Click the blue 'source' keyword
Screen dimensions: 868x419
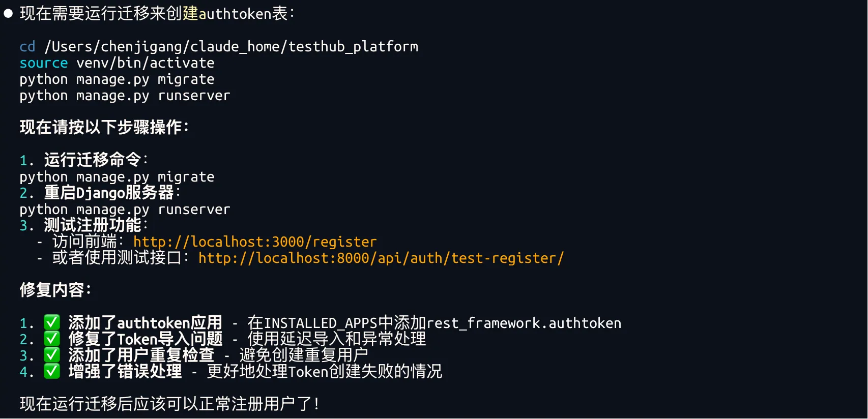[44, 63]
